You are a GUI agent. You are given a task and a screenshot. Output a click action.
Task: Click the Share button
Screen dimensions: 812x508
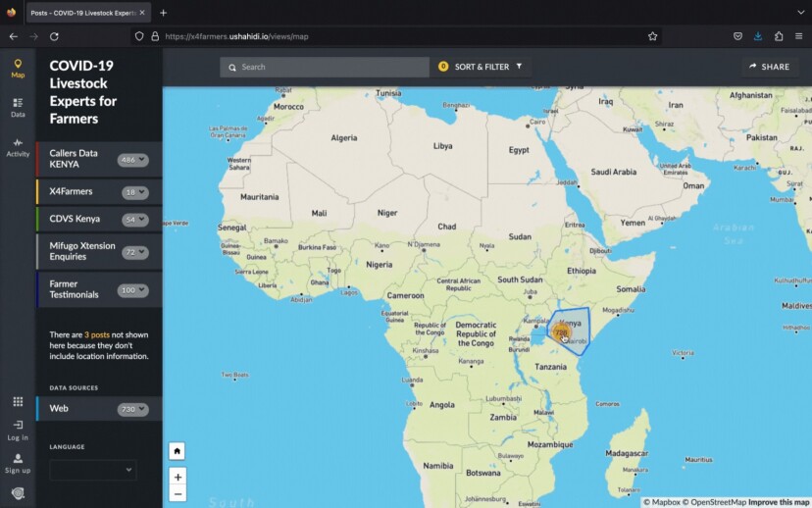769,67
